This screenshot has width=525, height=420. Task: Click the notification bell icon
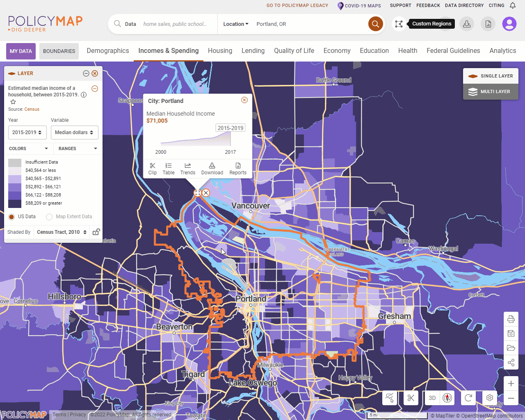pyautogui.click(x=513, y=5)
